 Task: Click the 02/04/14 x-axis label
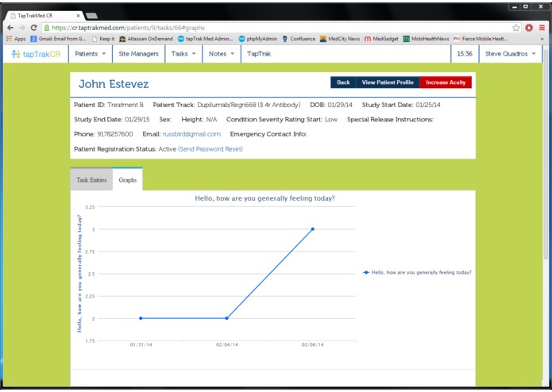click(x=226, y=345)
